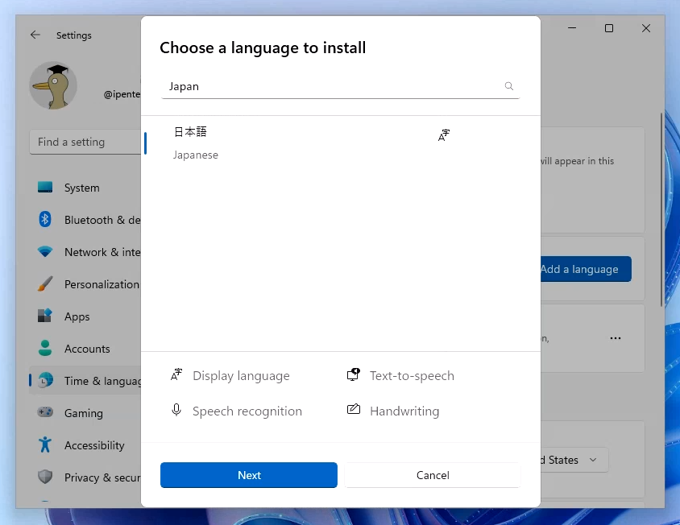Image resolution: width=680 pixels, height=525 pixels.
Task: Click the Text-to-speech legend icon
Action: pos(353,374)
